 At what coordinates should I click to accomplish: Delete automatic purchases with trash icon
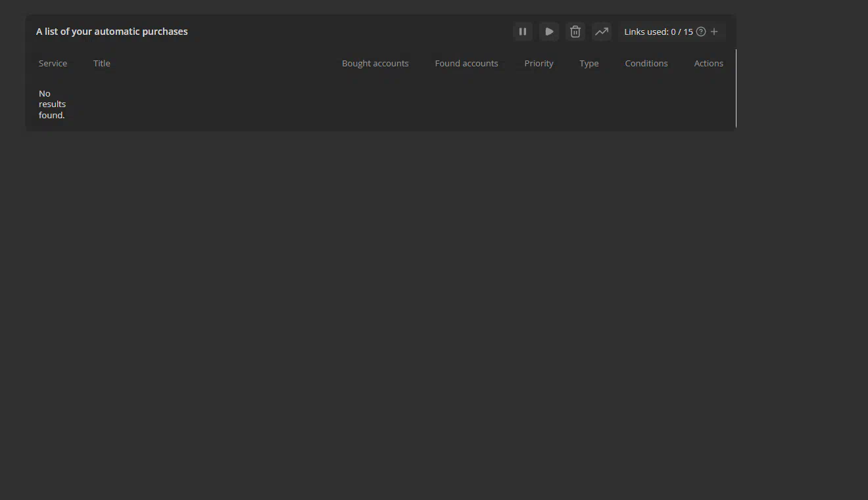click(x=575, y=32)
